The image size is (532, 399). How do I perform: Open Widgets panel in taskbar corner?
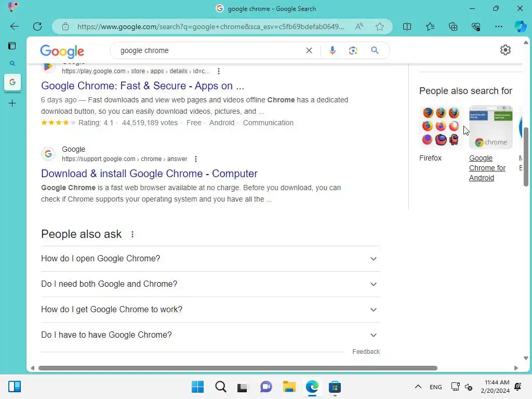click(x=15, y=387)
